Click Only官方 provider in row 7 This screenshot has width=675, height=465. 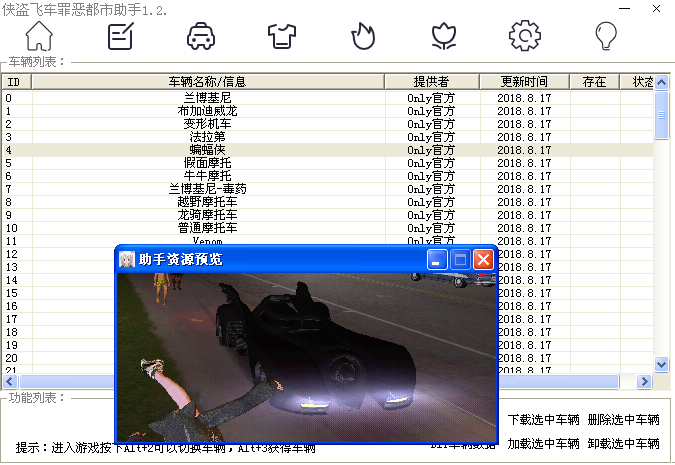(x=431, y=189)
